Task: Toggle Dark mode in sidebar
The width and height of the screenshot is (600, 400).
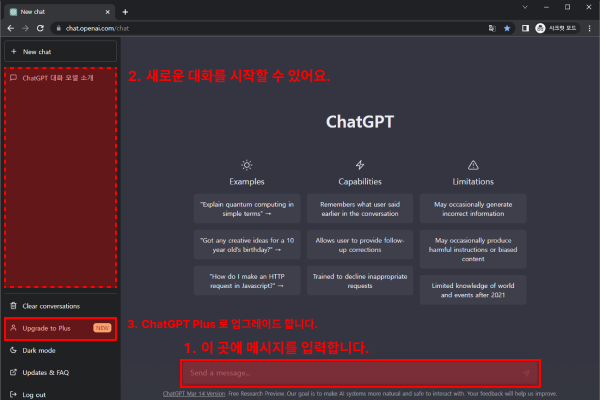Action: click(x=40, y=351)
